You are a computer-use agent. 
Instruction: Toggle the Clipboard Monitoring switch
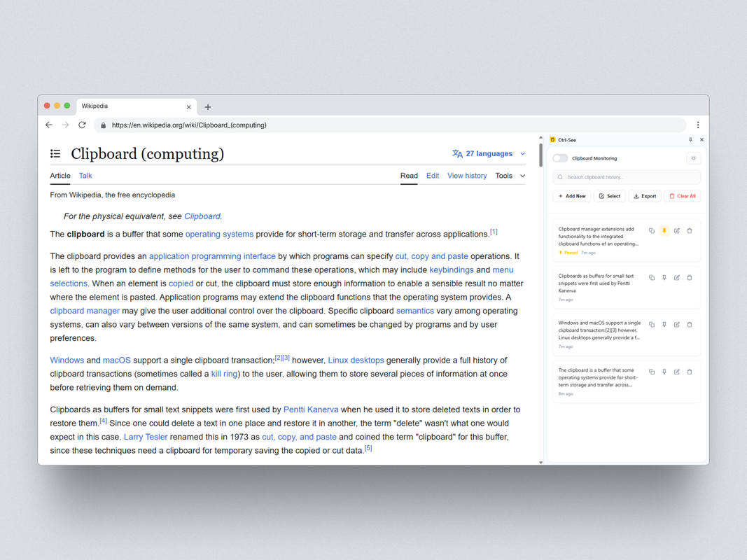560,158
